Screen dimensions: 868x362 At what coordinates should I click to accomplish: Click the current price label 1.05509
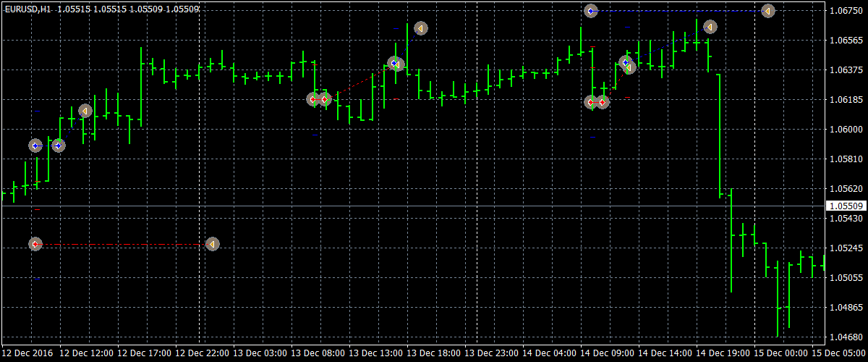tap(847, 206)
